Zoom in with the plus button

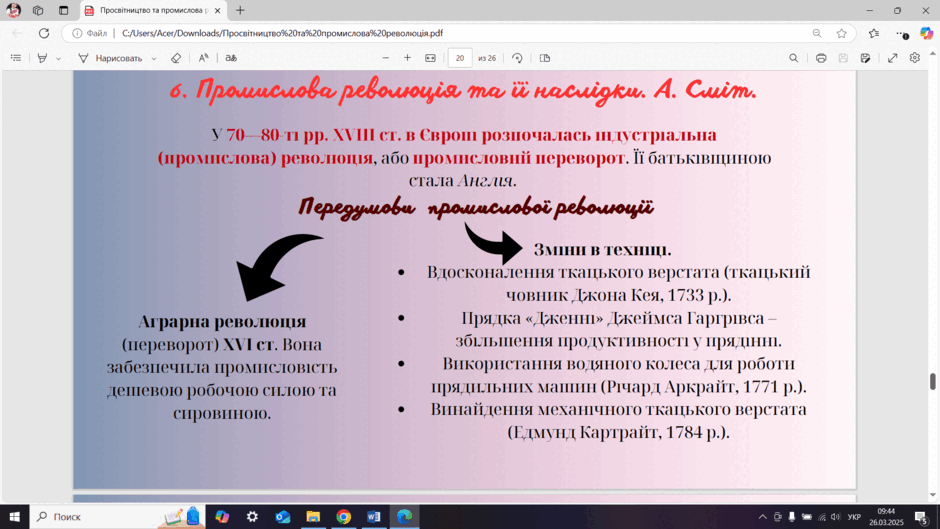[x=408, y=58]
